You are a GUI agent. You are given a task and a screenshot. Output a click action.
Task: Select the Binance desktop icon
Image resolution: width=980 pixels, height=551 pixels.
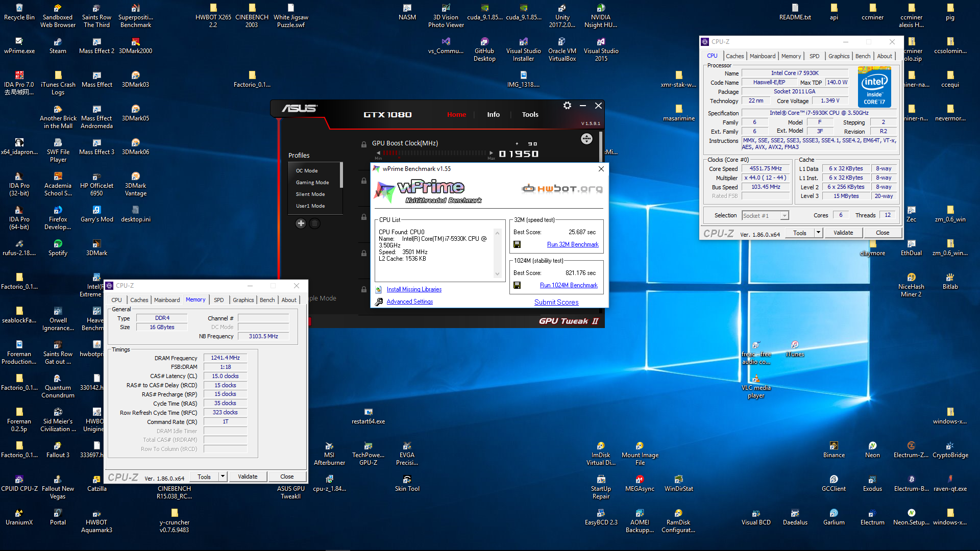pyautogui.click(x=834, y=450)
